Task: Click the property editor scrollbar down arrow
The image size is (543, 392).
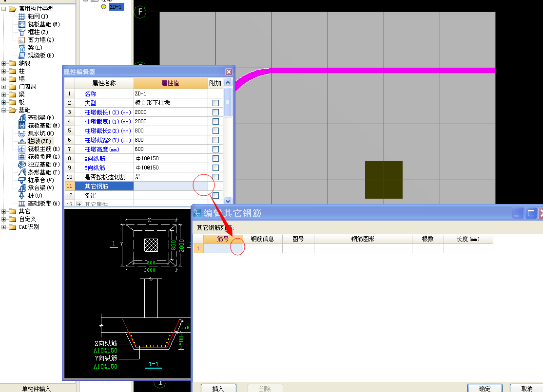Action: tap(228, 201)
